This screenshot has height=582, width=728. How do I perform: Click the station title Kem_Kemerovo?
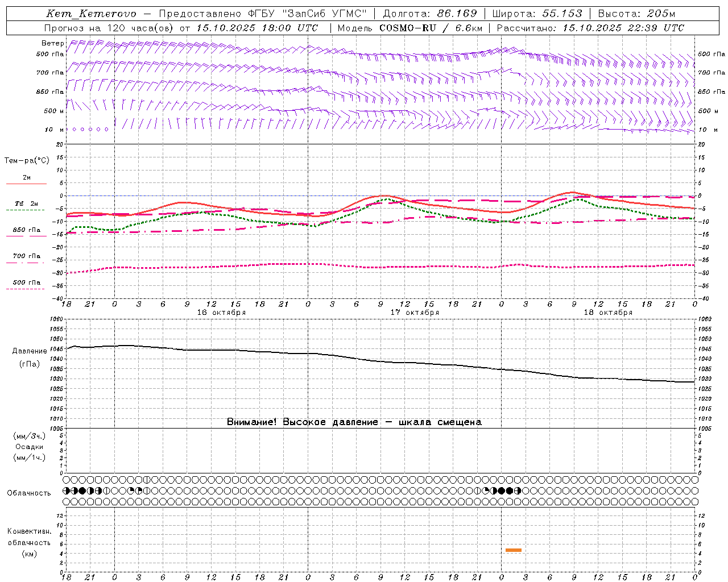click(91, 14)
